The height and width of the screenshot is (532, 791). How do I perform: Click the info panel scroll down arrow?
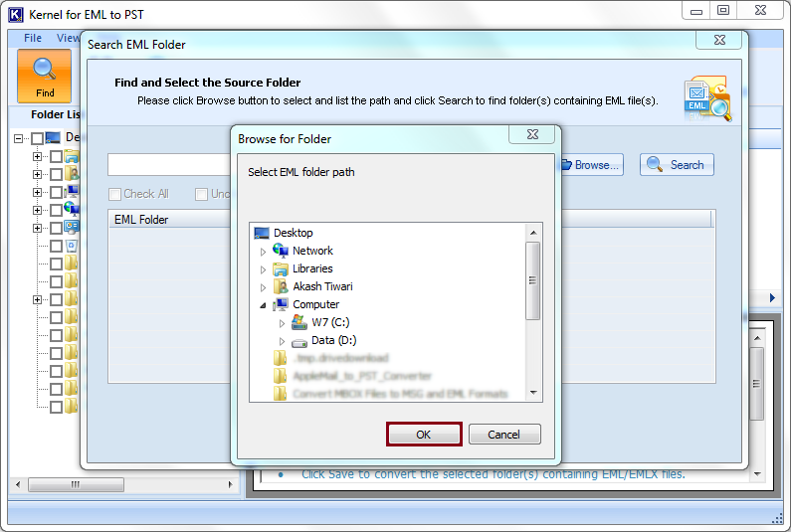[x=757, y=474]
